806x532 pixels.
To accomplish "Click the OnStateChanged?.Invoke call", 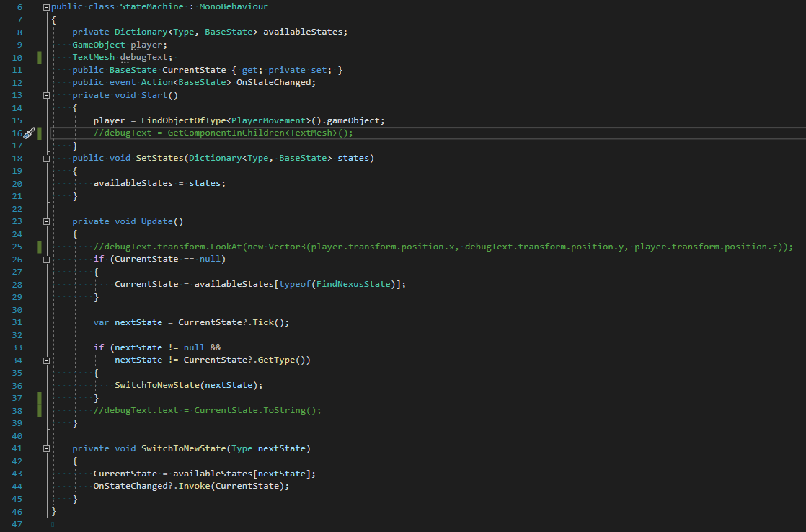I will (191, 487).
